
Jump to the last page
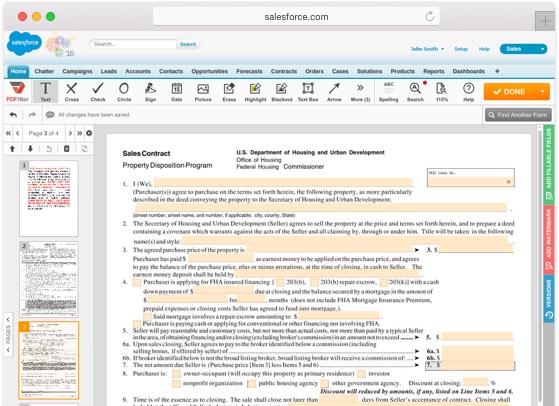pos(80,133)
